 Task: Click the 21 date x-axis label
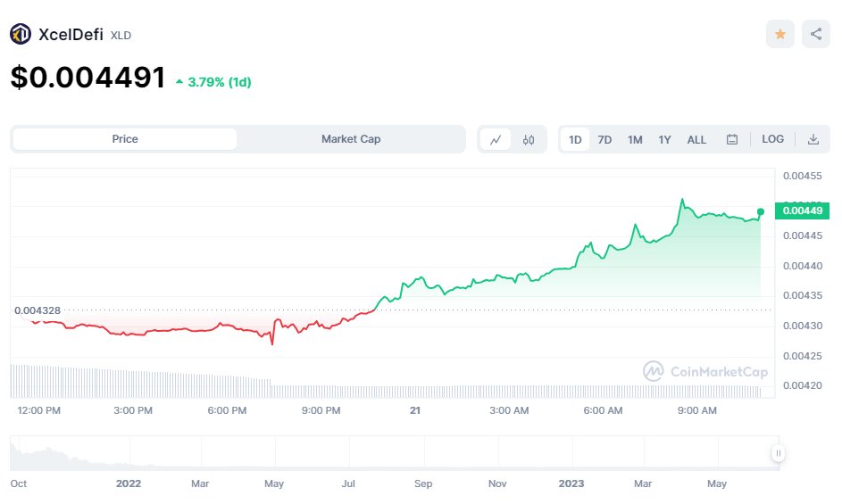[x=415, y=410]
